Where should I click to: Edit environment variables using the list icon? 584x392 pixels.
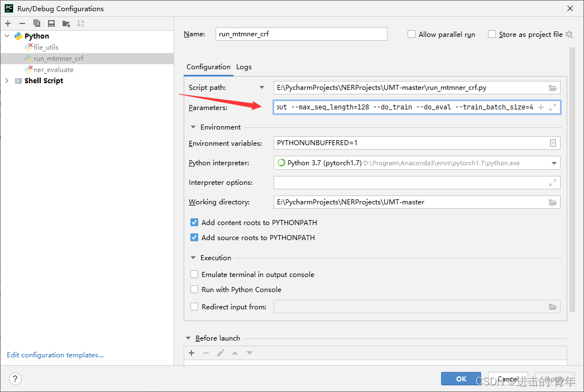point(553,143)
